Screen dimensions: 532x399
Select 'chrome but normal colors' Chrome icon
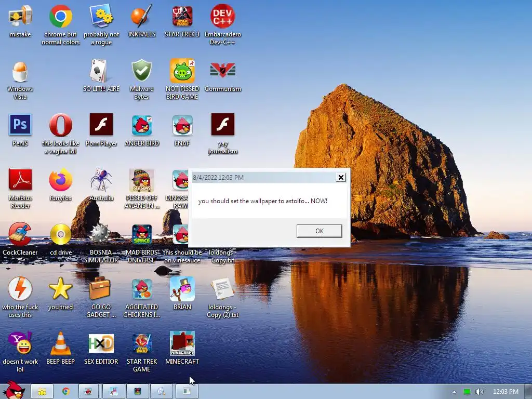click(60, 24)
